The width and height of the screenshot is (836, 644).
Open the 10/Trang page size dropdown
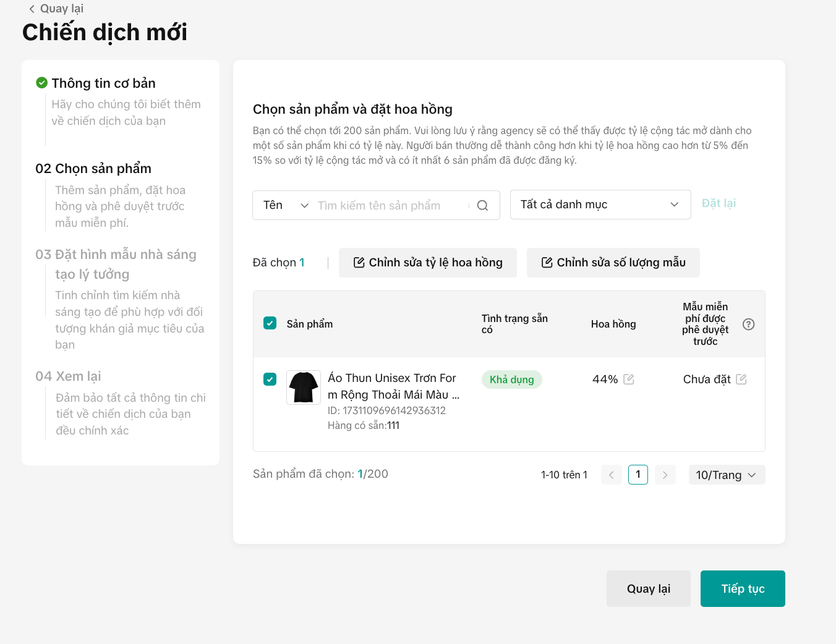coord(726,475)
